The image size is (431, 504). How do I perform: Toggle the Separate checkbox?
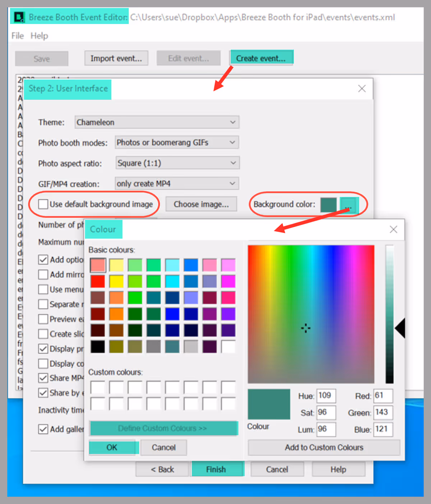[x=43, y=304]
